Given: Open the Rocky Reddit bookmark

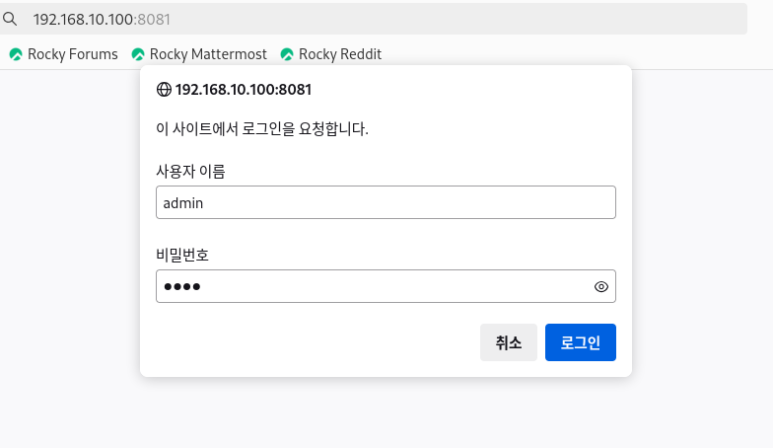Looking at the screenshot, I should click(331, 54).
